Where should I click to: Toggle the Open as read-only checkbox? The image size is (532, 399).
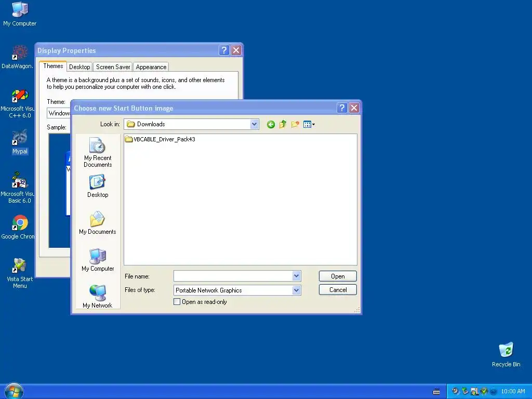click(177, 302)
